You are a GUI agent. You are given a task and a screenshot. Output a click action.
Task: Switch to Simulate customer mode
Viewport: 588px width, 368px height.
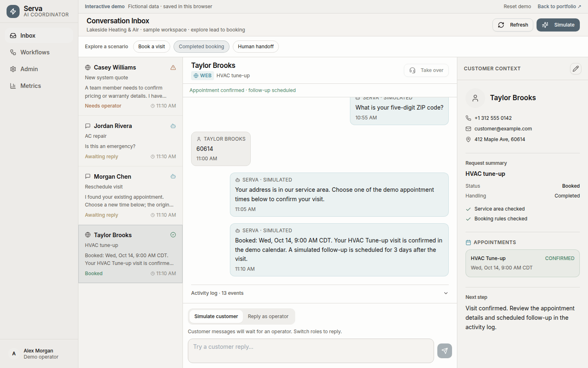click(x=216, y=316)
